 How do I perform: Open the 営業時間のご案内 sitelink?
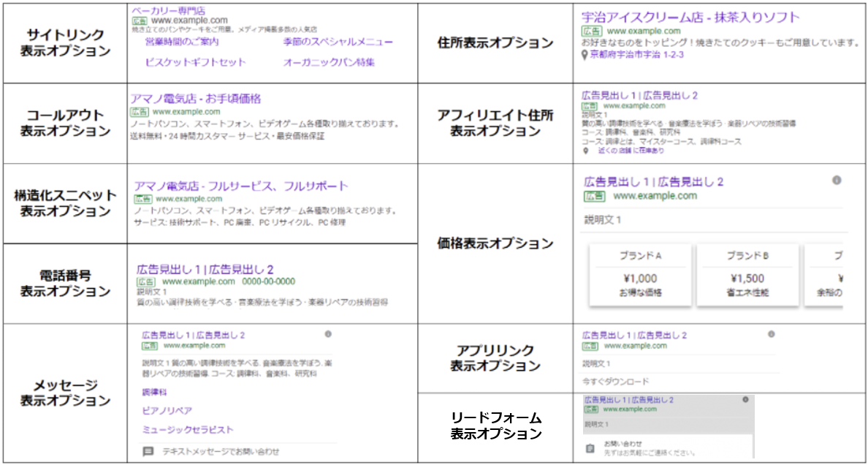click(x=182, y=42)
